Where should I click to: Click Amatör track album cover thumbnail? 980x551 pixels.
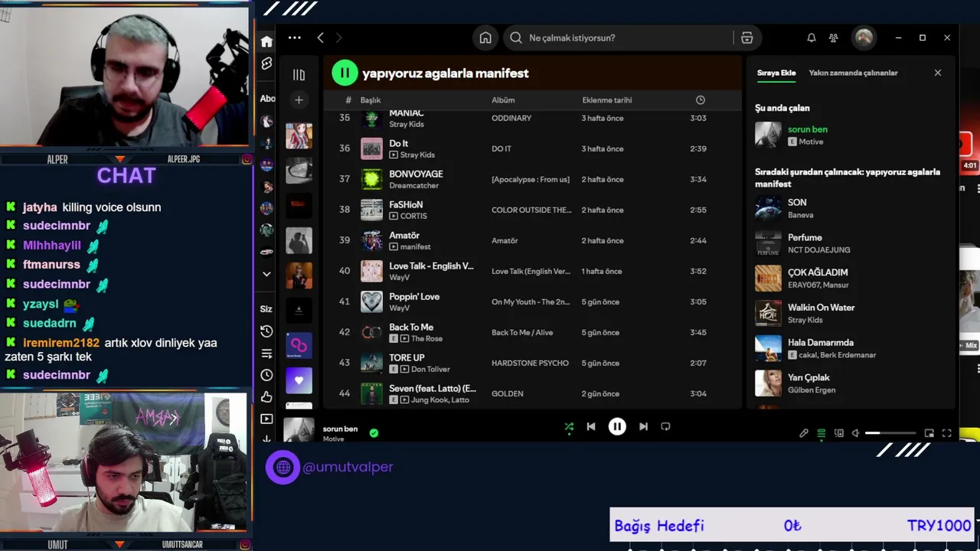coord(371,240)
